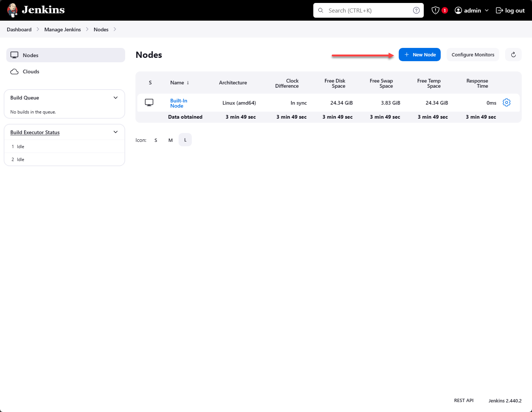The image size is (532, 412).
Task: Click 'No builds in the queue.' text
Action: [x=33, y=112]
